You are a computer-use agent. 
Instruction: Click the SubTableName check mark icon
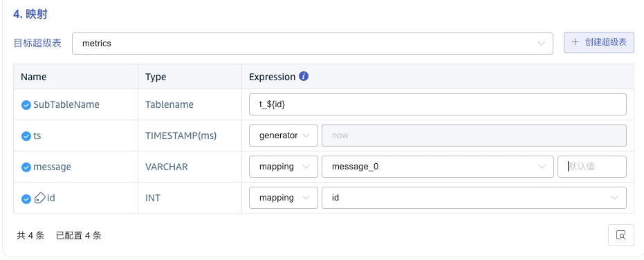point(26,104)
